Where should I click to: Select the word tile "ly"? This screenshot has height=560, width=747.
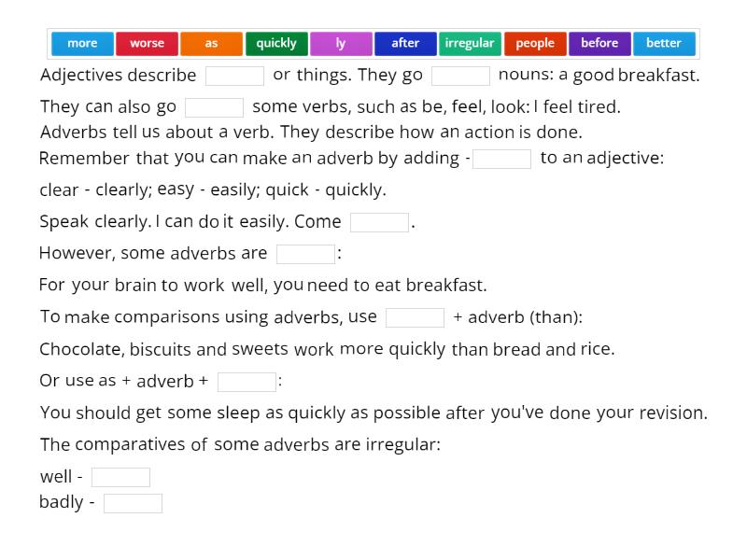[x=342, y=43]
